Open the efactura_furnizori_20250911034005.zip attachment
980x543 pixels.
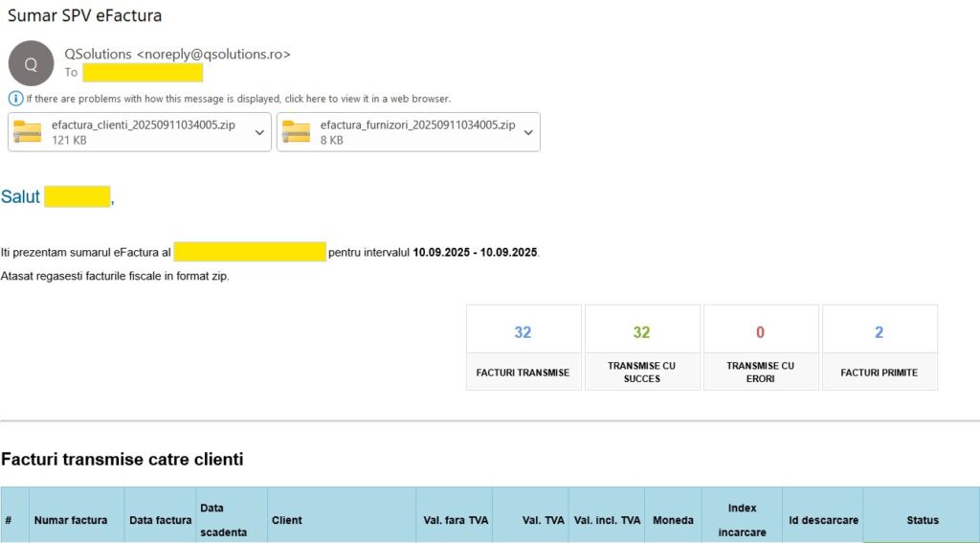(417, 125)
